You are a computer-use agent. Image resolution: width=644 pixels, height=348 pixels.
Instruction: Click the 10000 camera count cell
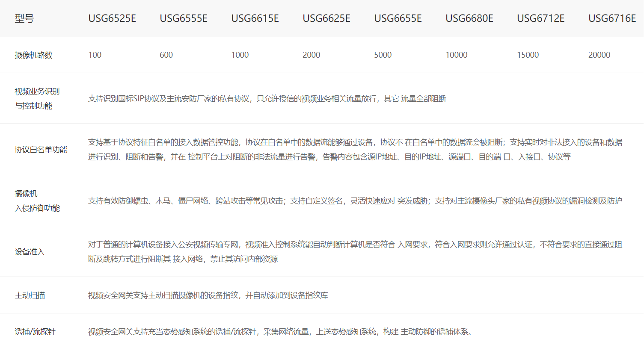pyautogui.click(x=457, y=55)
